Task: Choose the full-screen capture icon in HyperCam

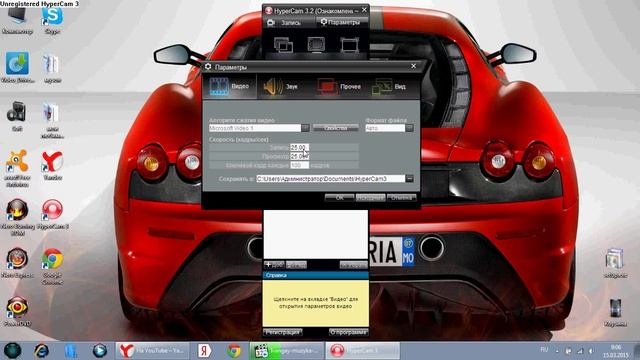Action: pyautogui.click(x=350, y=44)
